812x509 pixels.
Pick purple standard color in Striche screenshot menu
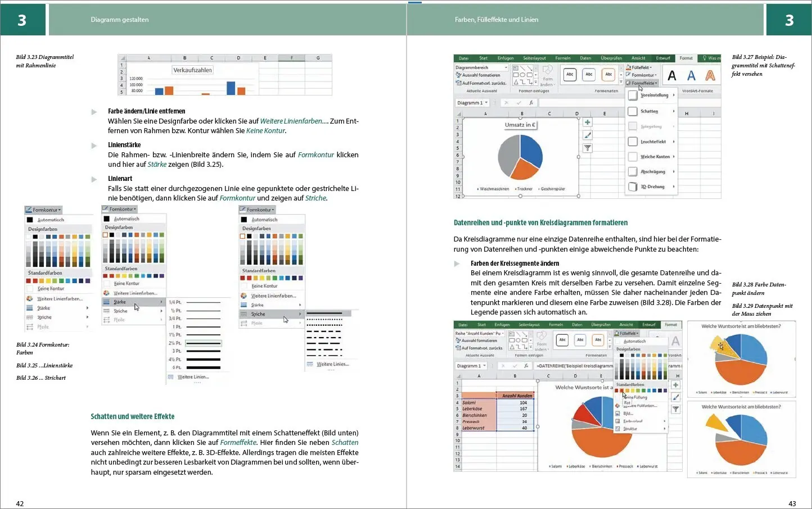[301, 278]
